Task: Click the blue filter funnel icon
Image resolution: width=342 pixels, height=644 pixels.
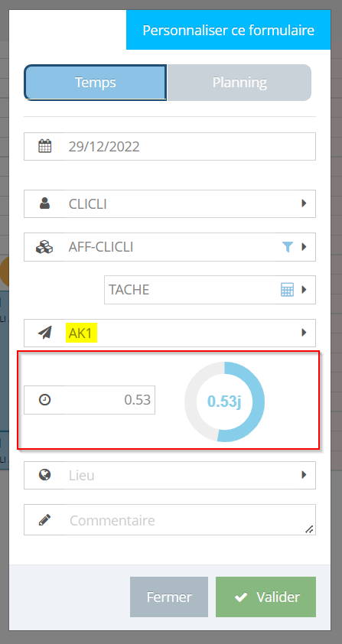Action: point(288,247)
